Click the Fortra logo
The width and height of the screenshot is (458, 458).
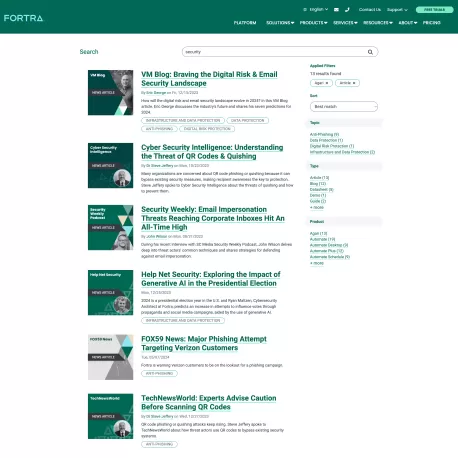(x=23, y=18)
